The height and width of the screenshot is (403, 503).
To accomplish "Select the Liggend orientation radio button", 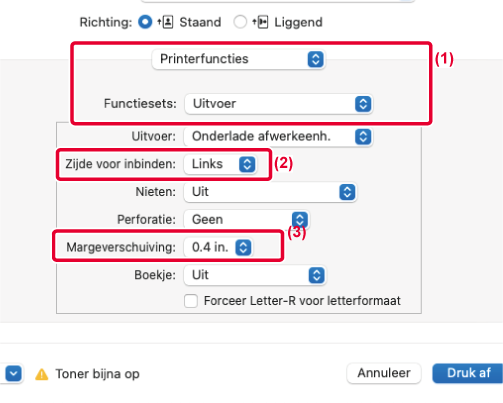I will [x=240, y=22].
